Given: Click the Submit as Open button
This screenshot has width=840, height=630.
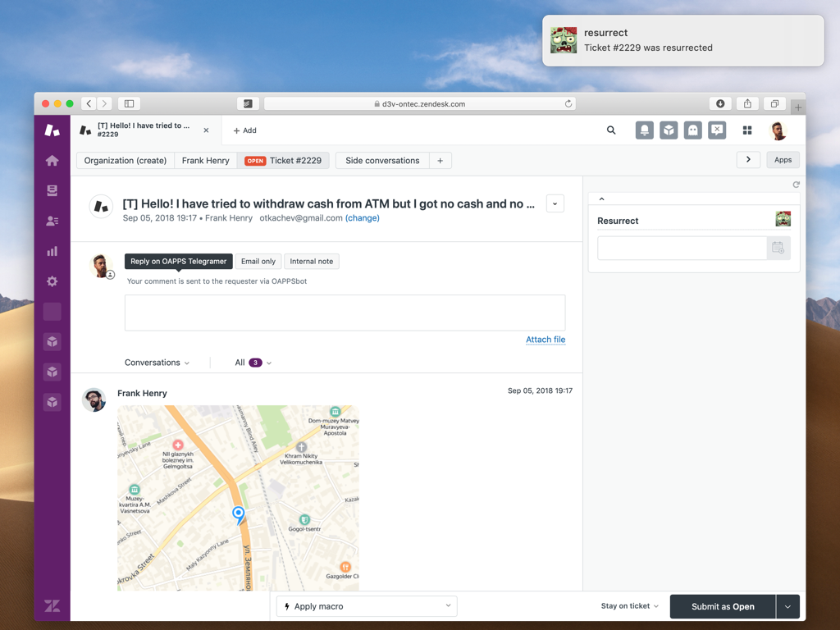Looking at the screenshot, I should click(x=723, y=607).
